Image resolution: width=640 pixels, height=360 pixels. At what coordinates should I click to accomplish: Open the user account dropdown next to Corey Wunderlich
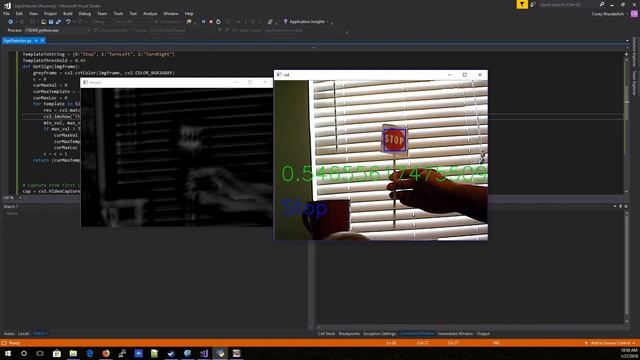point(627,14)
